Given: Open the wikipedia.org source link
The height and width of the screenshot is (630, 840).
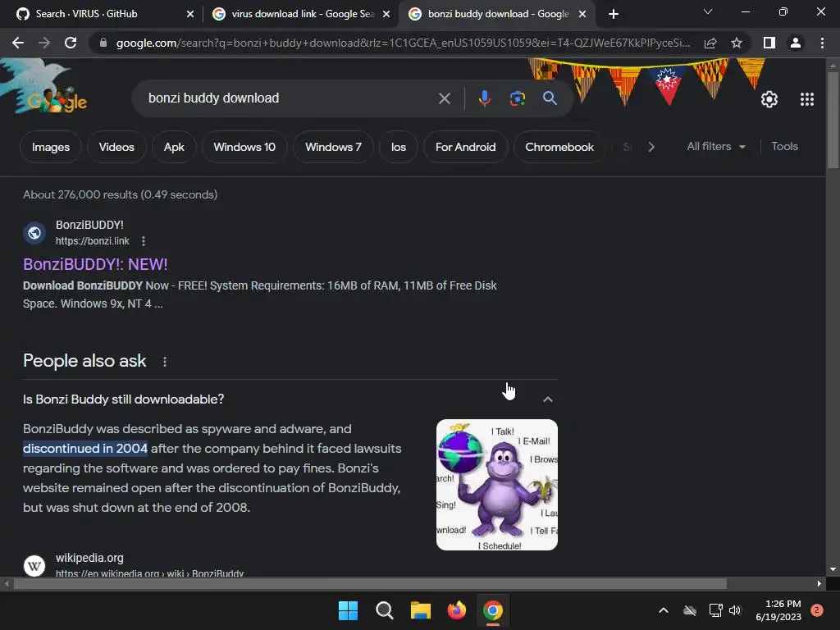Looking at the screenshot, I should click(x=89, y=558).
